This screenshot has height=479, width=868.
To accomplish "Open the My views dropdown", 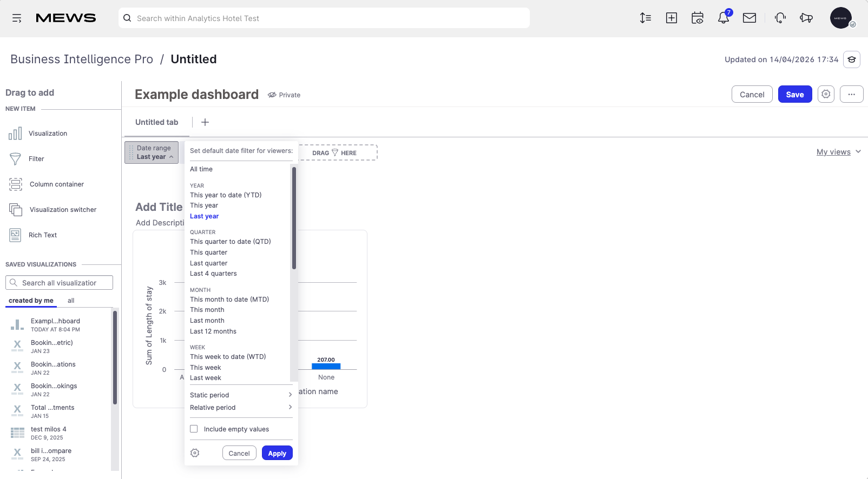I will (x=838, y=152).
